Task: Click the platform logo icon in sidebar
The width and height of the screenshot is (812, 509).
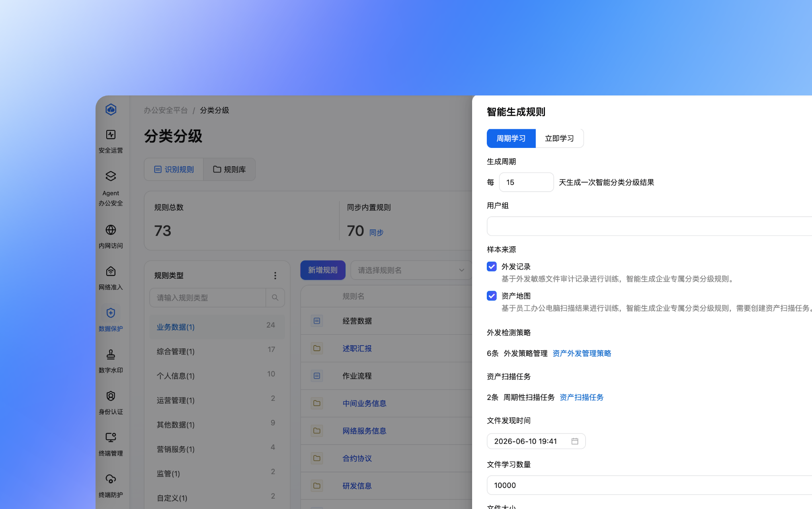Action: [x=111, y=109]
